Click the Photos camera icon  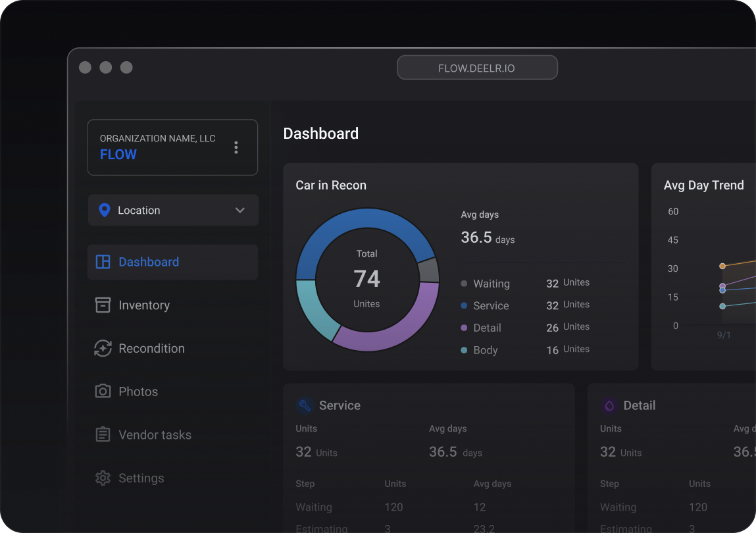[x=103, y=391]
